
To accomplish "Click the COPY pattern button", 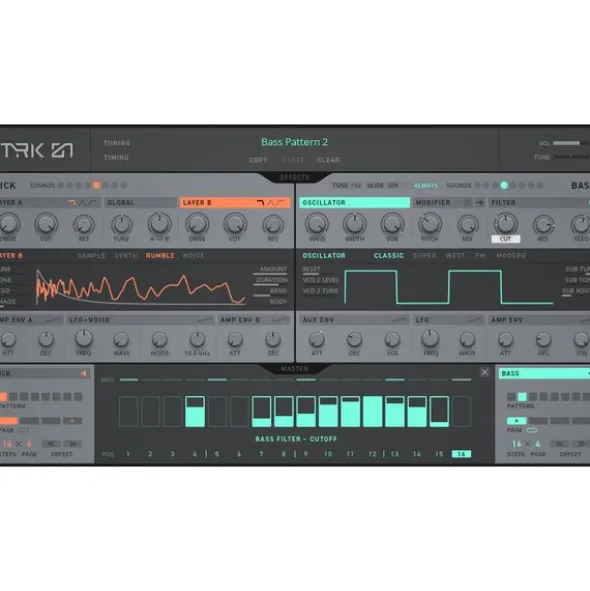I will (258, 160).
